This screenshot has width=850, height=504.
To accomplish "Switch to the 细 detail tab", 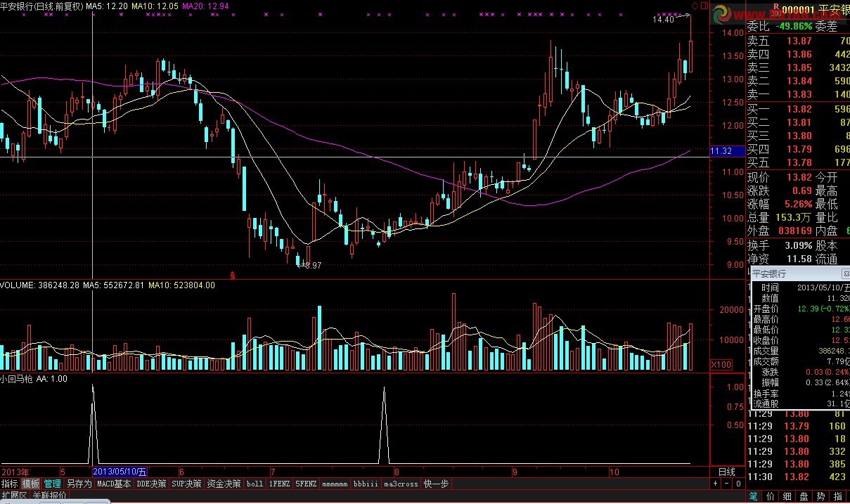I will tap(788, 496).
